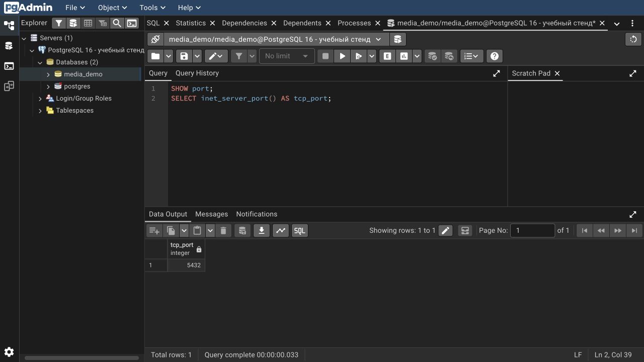Viewport: 644px width, 362px height.
Task: Open the Macros dropdown in the toolbar
Action: point(471,56)
